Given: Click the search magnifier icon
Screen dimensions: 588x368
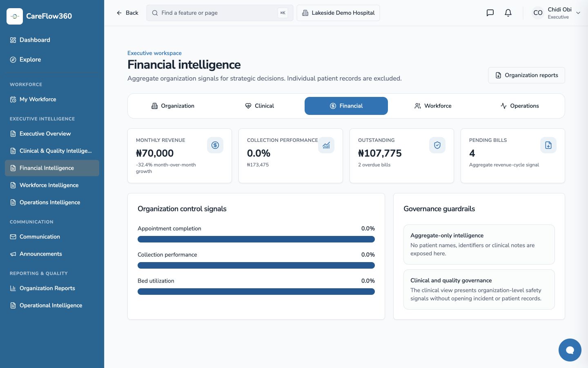Looking at the screenshot, I should pyautogui.click(x=155, y=13).
